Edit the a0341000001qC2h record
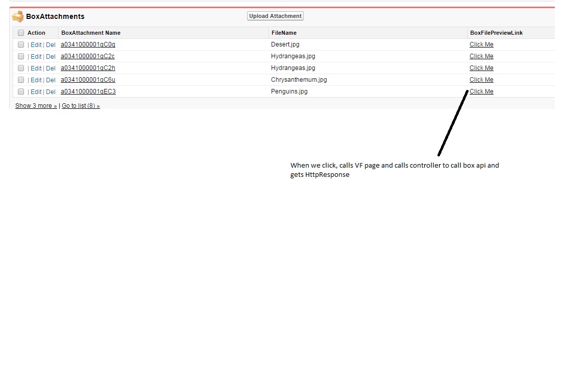Viewport: 588px width, 368px height. point(36,68)
